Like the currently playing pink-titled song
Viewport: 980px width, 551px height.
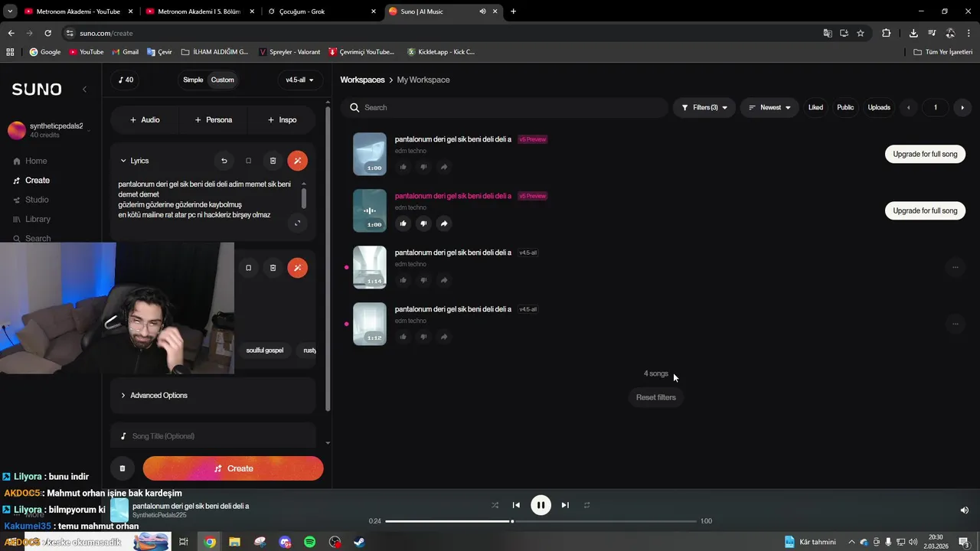(403, 223)
